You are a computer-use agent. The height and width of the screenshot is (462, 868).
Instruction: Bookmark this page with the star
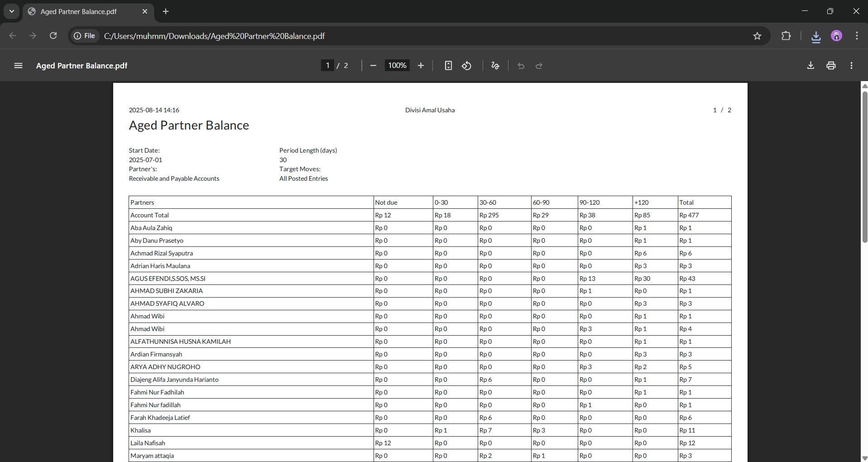pos(757,36)
